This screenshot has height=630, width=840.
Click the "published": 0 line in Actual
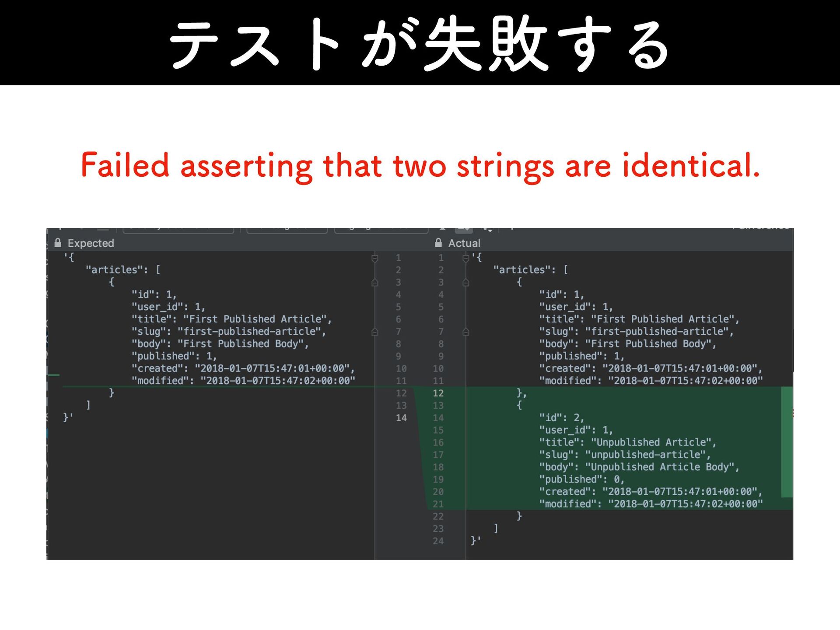(581, 479)
